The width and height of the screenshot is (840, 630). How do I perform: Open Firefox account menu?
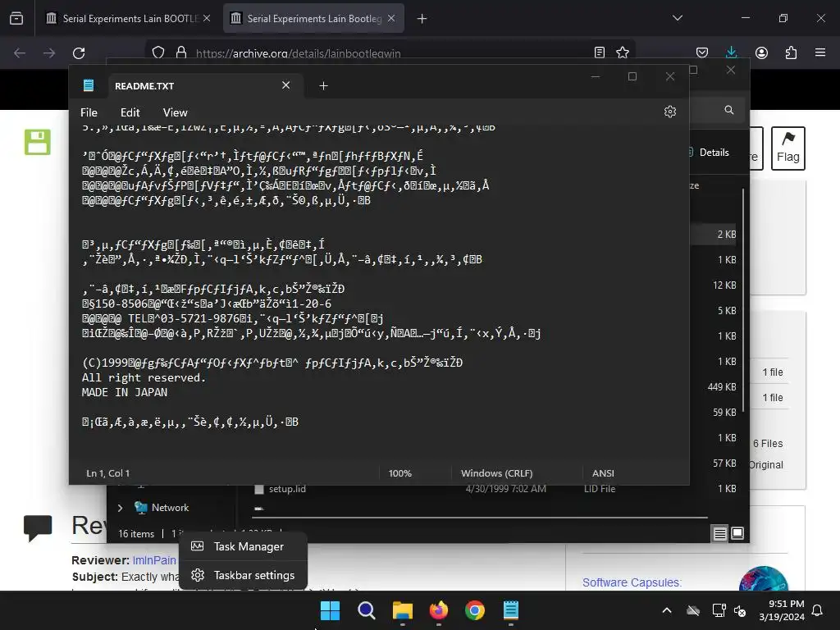pos(761,52)
